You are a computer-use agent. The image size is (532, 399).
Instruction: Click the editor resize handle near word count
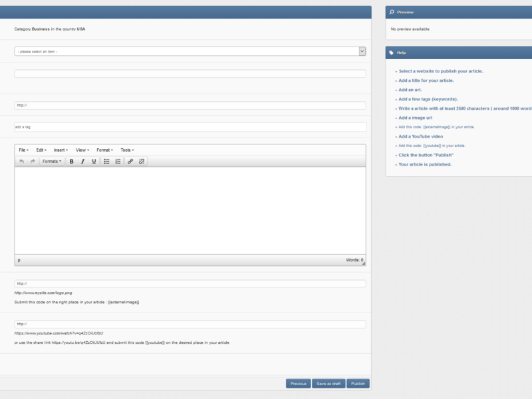pyautogui.click(x=364, y=263)
